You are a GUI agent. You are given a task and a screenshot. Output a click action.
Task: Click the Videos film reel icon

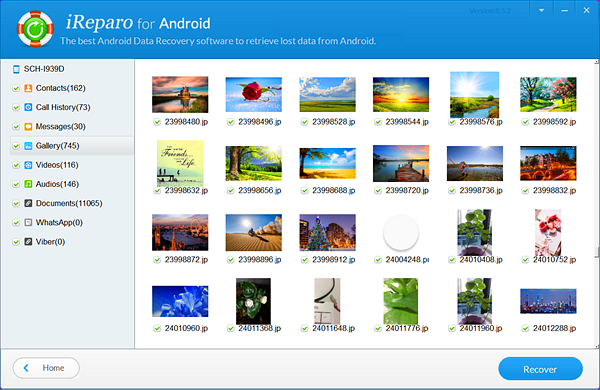[28, 165]
